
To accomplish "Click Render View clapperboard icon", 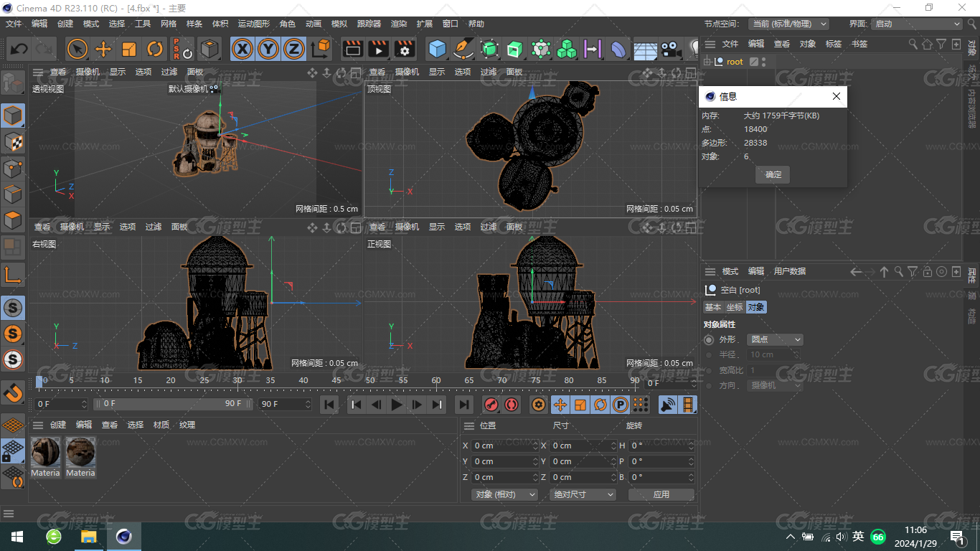I will tap(352, 49).
